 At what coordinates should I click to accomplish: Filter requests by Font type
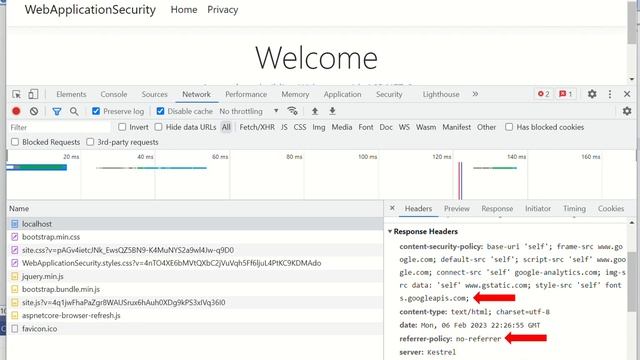(x=366, y=127)
